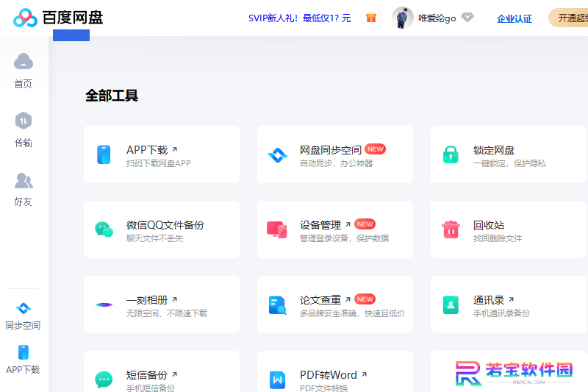Click the 百度网盘 title text
The height and width of the screenshot is (392, 588).
pyautogui.click(x=72, y=18)
